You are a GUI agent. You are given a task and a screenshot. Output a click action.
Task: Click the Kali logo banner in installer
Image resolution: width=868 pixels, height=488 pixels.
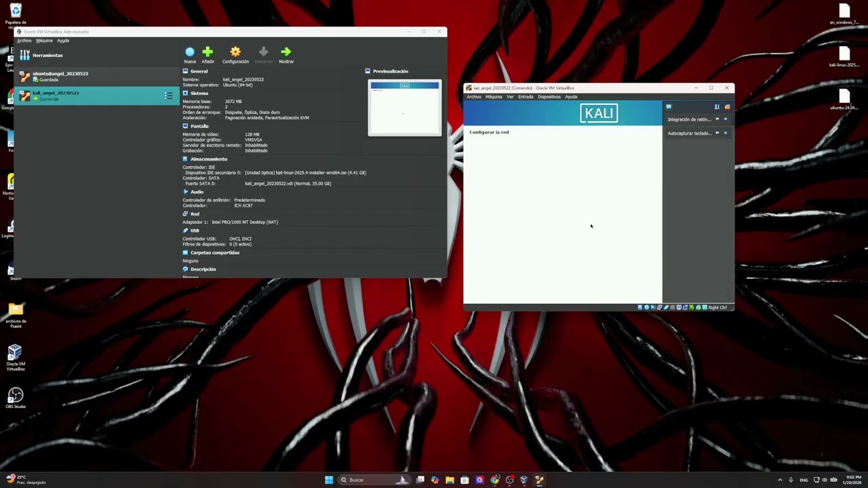click(x=599, y=113)
